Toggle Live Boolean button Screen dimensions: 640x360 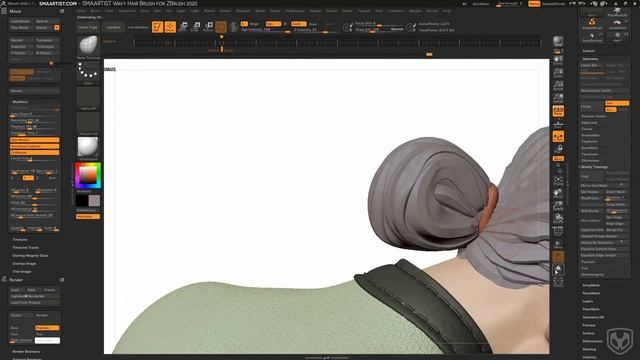coord(138,27)
